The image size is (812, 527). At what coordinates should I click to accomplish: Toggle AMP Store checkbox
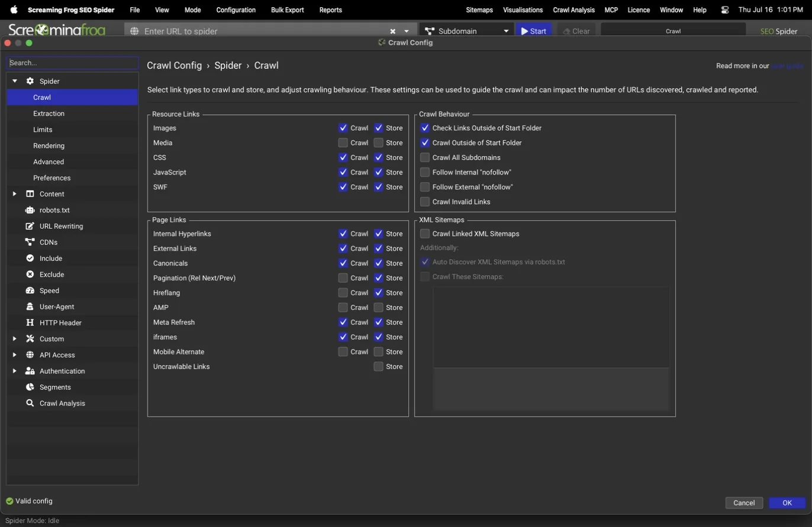click(x=378, y=308)
